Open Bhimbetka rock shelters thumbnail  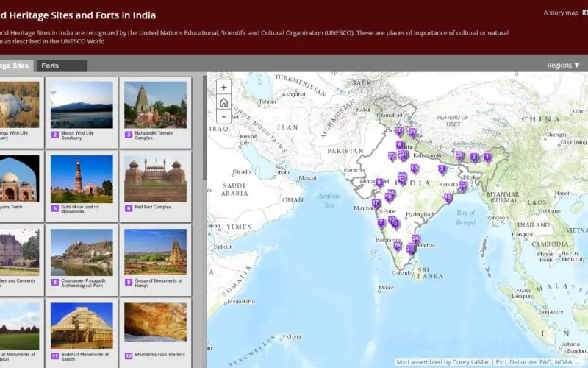coord(155,322)
